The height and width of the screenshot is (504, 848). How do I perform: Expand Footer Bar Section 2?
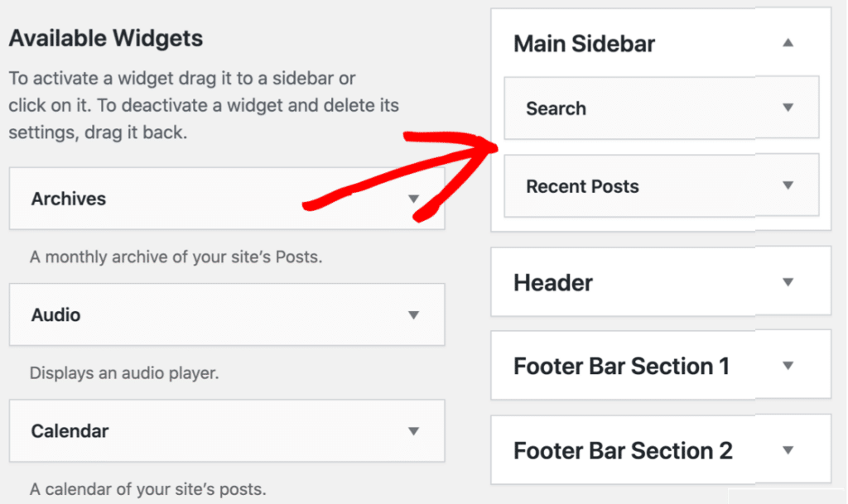point(788,449)
